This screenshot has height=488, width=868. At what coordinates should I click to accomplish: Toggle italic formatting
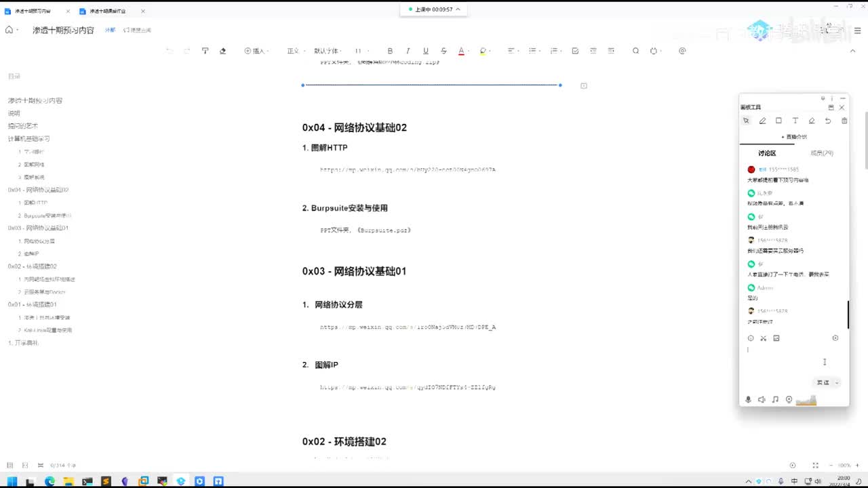pos(408,51)
